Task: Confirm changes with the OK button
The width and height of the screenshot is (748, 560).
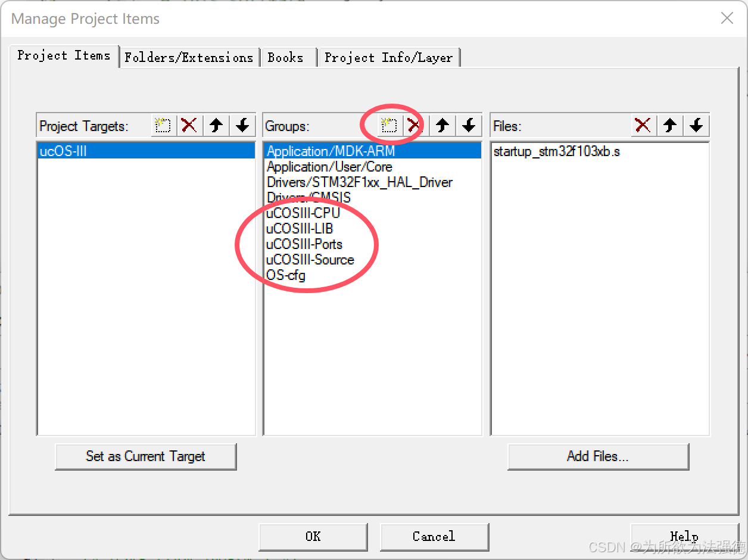Action: click(x=313, y=537)
